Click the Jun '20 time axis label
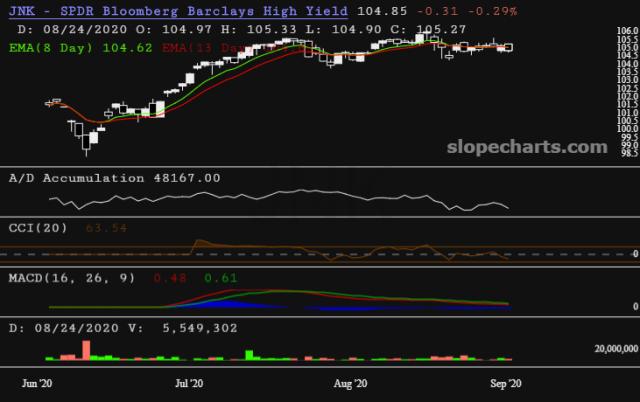This screenshot has width=640, height=402. tap(37, 383)
